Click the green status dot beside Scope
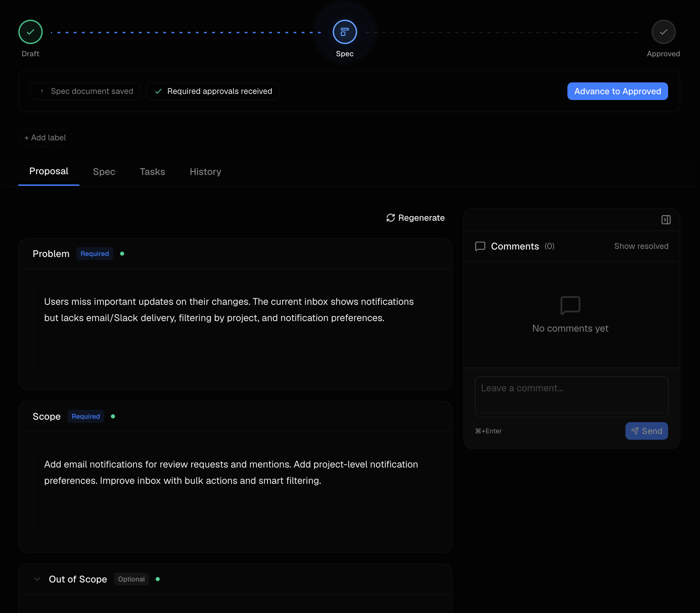The image size is (700, 613). click(113, 417)
